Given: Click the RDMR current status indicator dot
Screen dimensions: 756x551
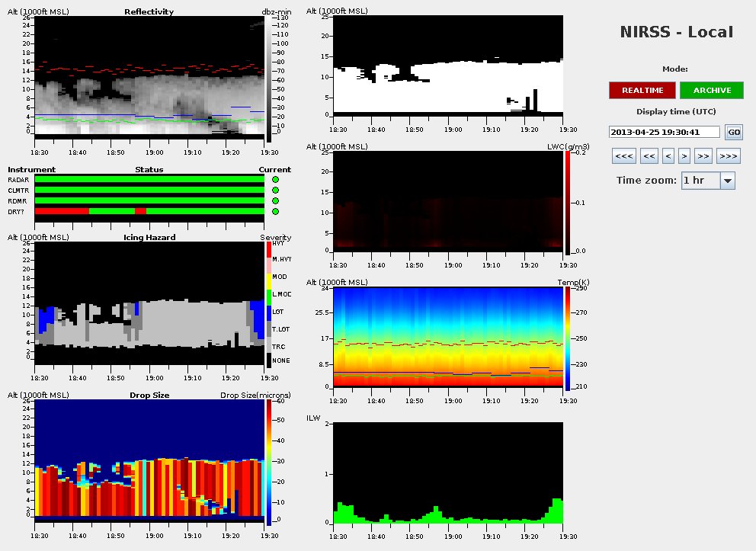Looking at the screenshot, I should pyautogui.click(x=275, y=200).
